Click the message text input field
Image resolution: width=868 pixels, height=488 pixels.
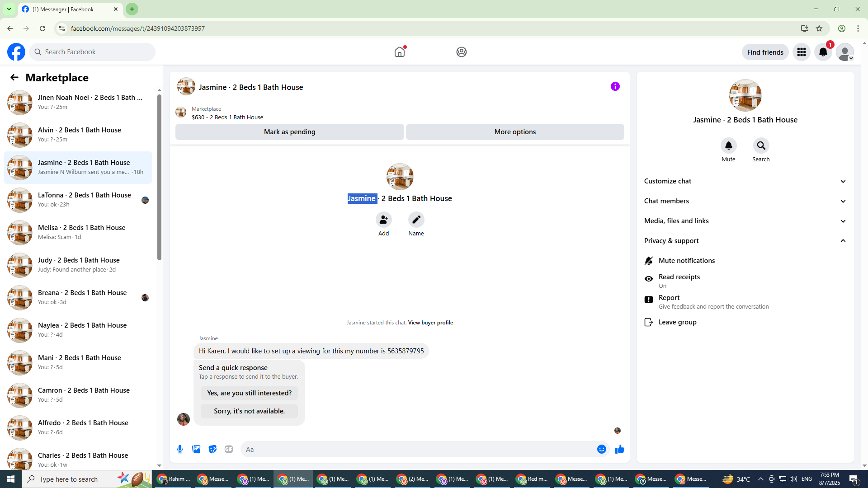point(418,449)
